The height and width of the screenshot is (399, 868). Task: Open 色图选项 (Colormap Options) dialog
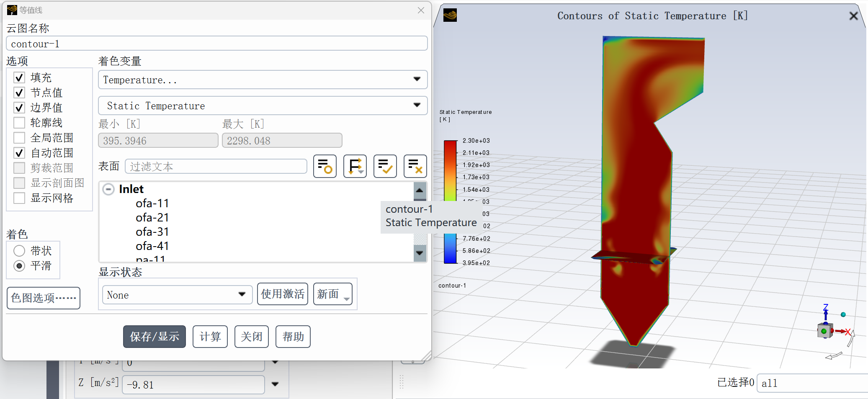point(44,298)
